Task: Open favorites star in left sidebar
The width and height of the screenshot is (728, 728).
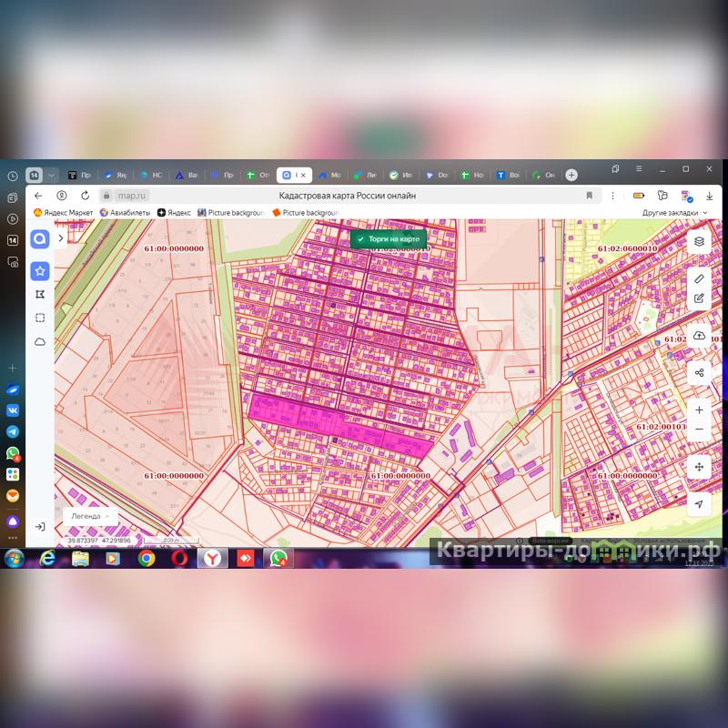Action: (x=40, y=271)
